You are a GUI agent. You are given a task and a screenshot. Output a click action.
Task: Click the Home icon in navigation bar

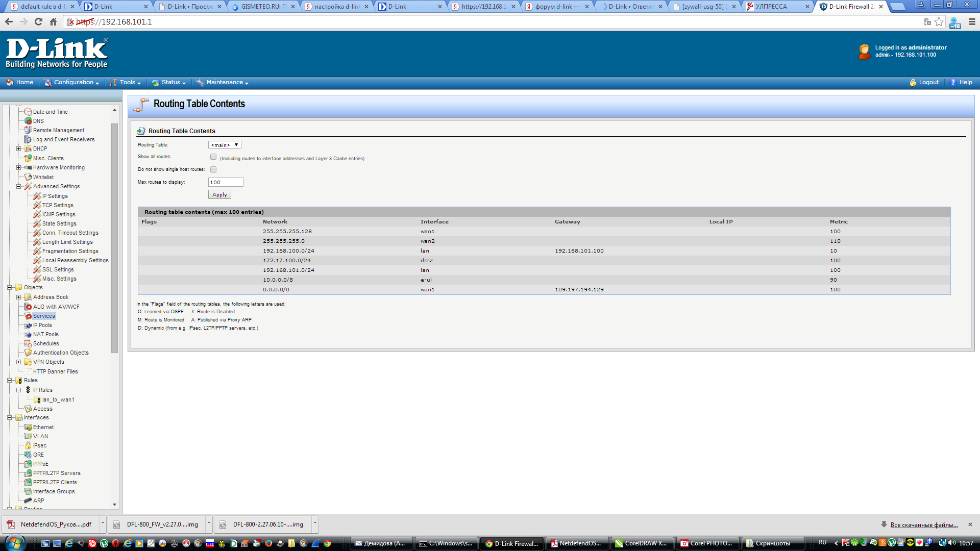[x=10, y=82]
